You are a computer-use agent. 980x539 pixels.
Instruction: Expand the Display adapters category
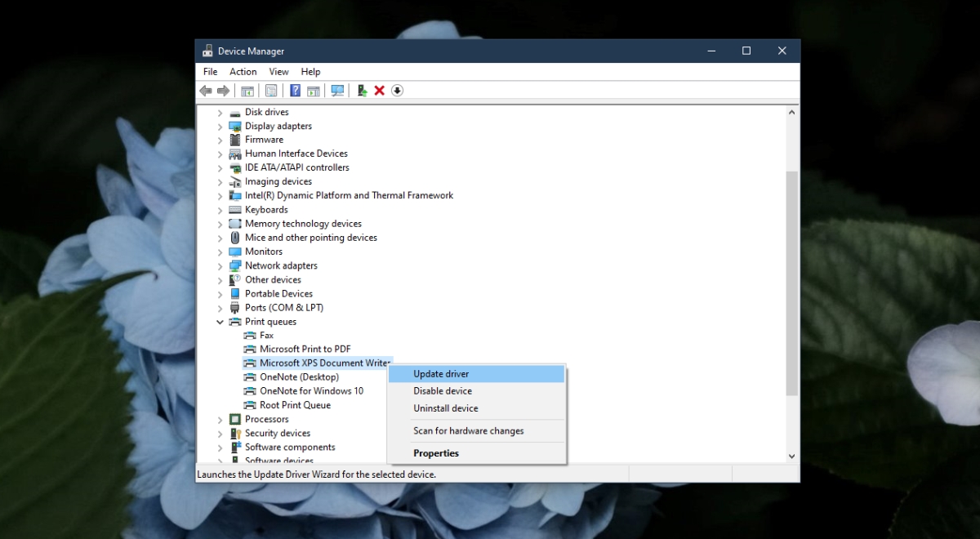pos(219,126)
